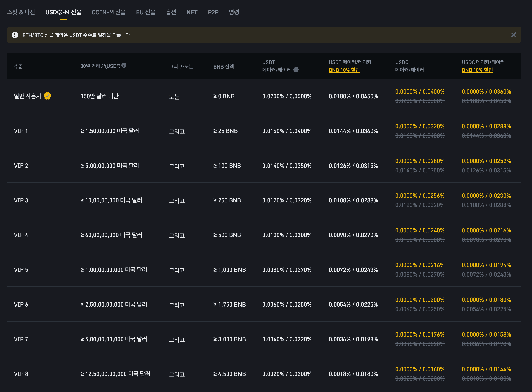Go to the NFT tab

click(x=192, y=12)
